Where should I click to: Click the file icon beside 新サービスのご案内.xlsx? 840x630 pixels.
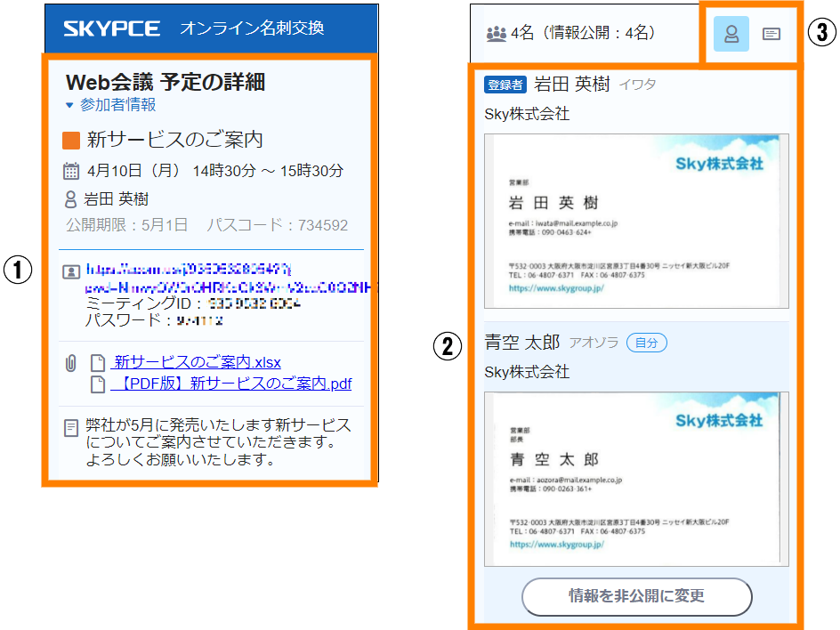tap(98, 363)
